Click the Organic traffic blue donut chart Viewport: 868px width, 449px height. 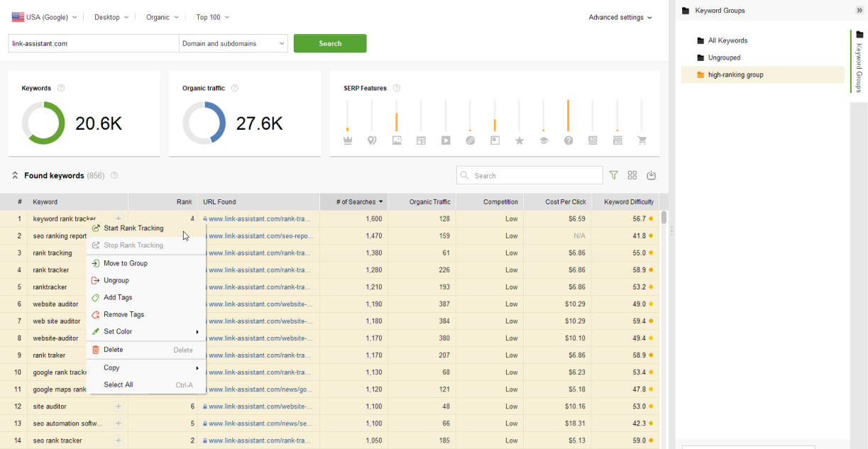204,123
